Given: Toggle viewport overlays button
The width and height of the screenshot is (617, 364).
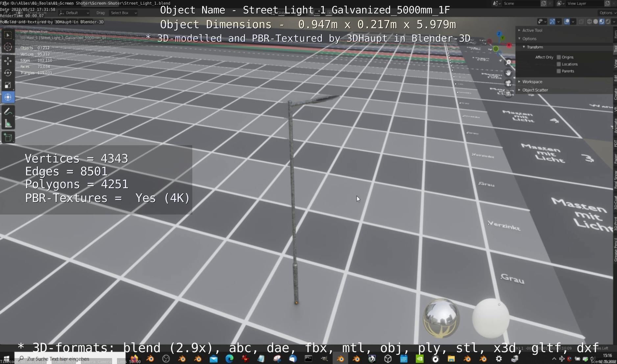Looking at the screenshot, I should (567, 22).
